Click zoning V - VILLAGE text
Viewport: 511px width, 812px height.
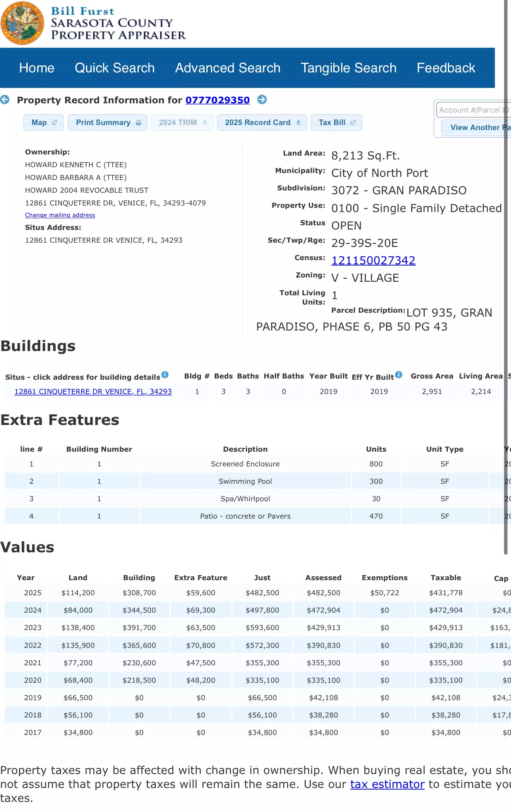coord(365,278)
